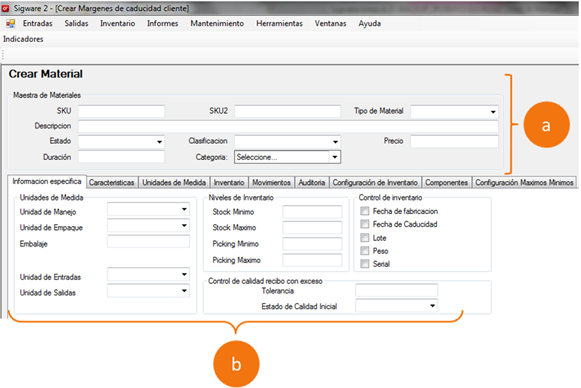Image resolution: width=581 pixels, height=388 pixels.
Task: Click into the Tolerancia input field
Action: [396, 290]
